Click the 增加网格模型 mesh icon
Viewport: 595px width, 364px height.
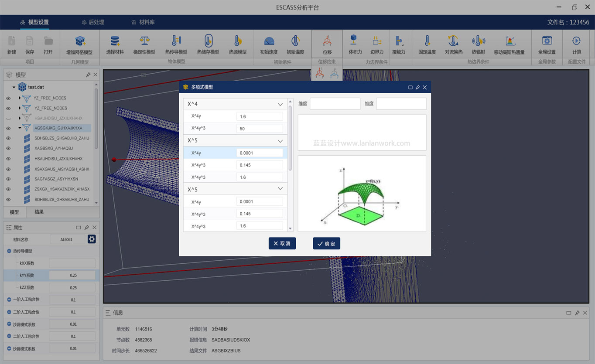click(x=79, y=41)
